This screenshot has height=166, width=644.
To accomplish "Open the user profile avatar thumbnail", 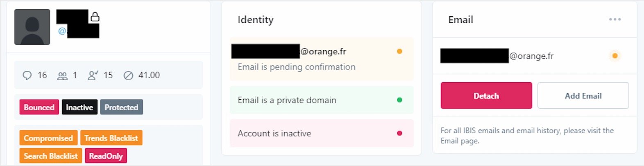I will 32,27.
